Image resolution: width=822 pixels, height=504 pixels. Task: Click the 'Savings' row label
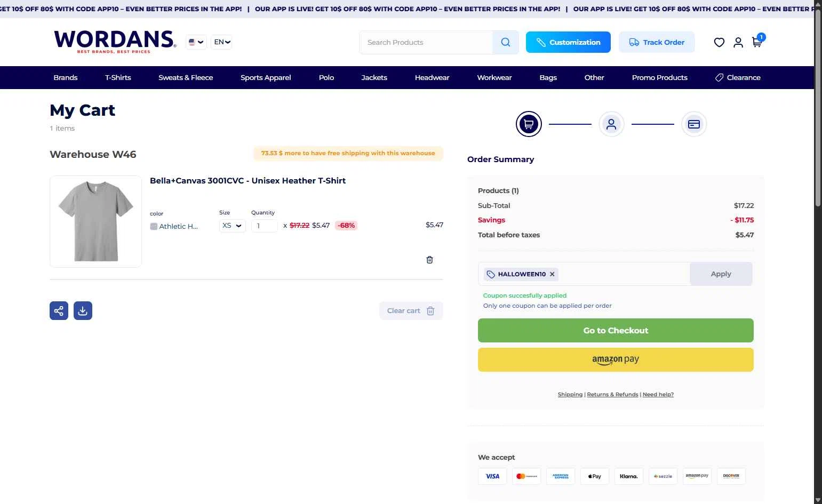pos(491,220)
